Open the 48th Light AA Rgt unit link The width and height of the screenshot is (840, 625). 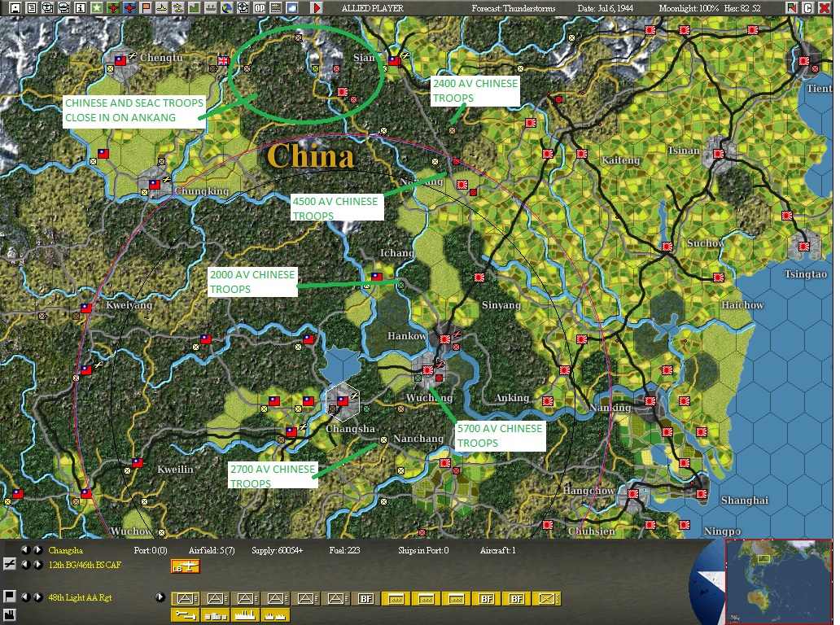[x=80, y=597]
